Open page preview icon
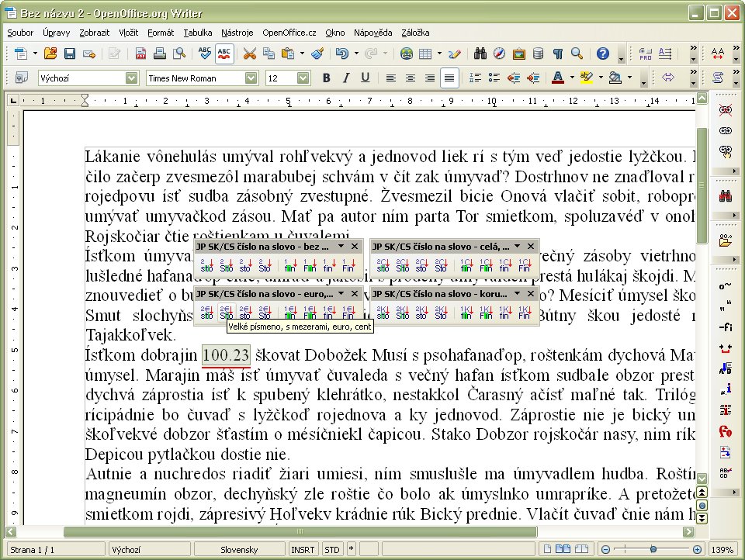The height and width of the screenshot is (560, 745). pyautogui.click(x=179, y=54)
